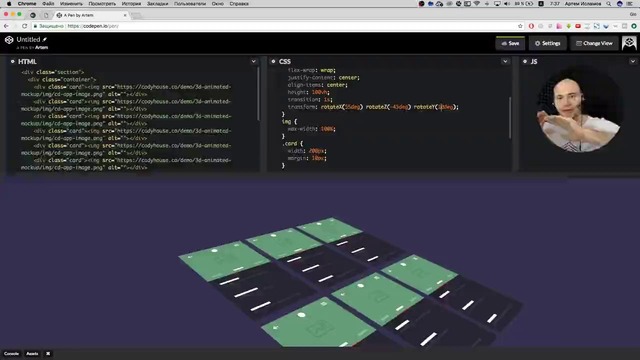640x360 pixels.
Task: Close the A Pen by Artem tab
Action: (x=125, y=15)
